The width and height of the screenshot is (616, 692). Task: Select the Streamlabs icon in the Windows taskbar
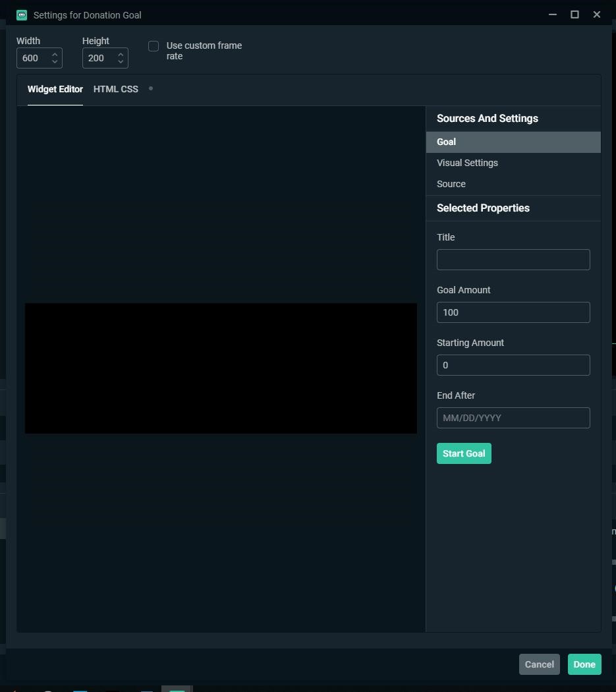pos(176,689)
